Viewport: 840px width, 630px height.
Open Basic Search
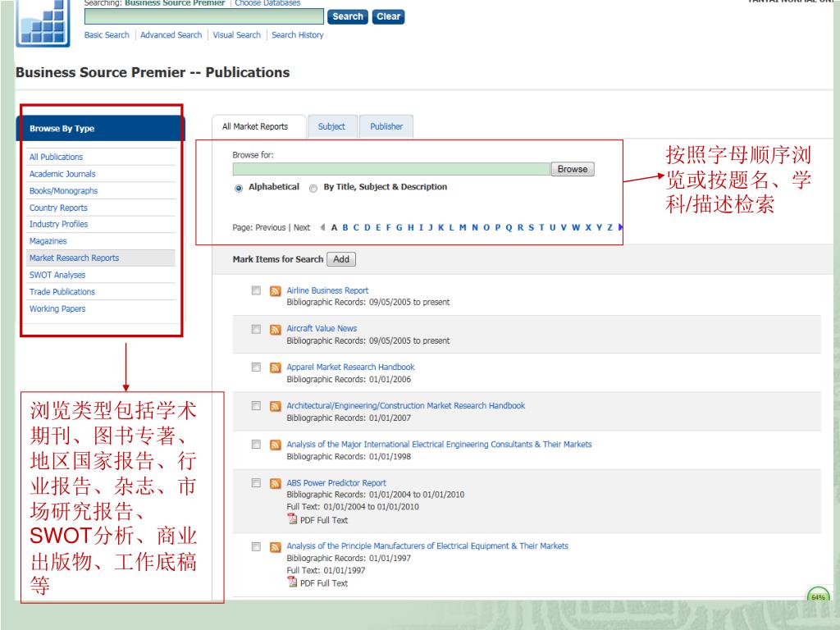[x=107, y=34]
